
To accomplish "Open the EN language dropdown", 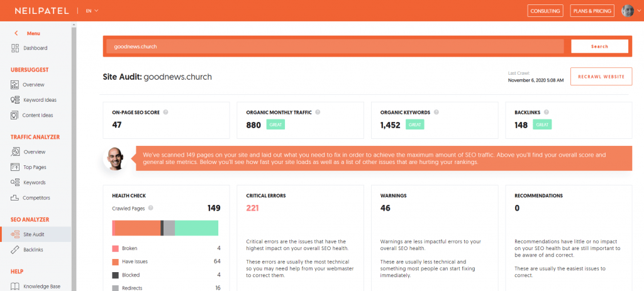I will click(x=92, y=11).
